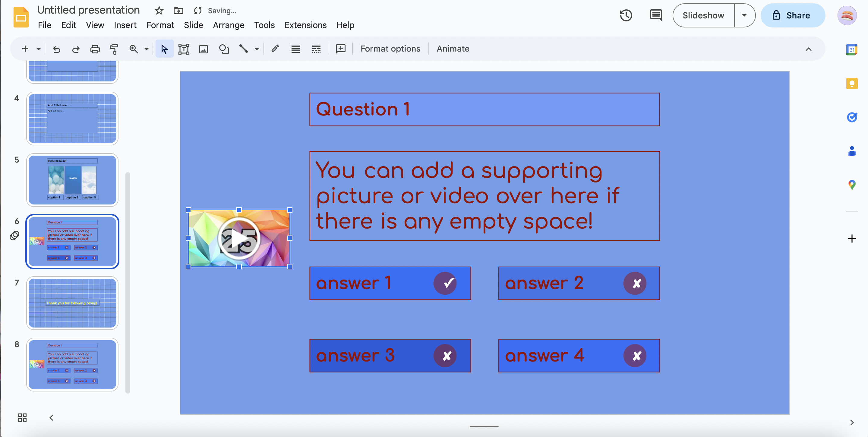The width and height of the screenshot is (868, 437).
Task: Click slide 6 linked transition icon
Action: pos(14,235)
